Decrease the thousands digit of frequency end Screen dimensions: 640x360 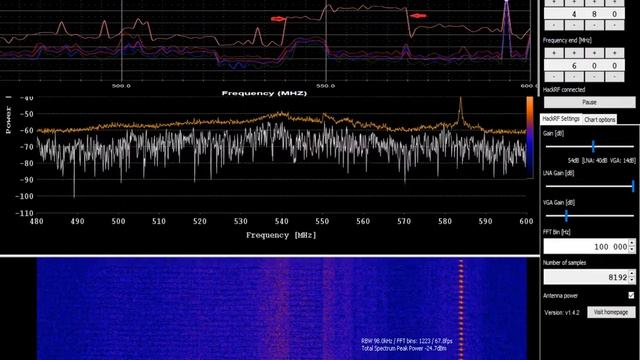[x=554, y=77]
